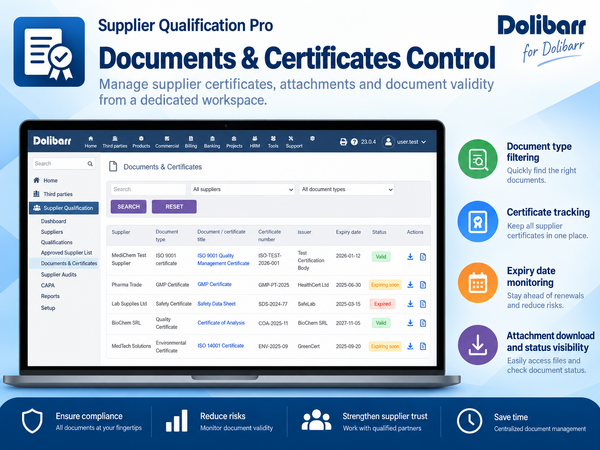Viewport: 600px width, 450px height.
Task: Open Approved Supplier List in sidebar
Action: pyautogui.click(x=67, y=253)
